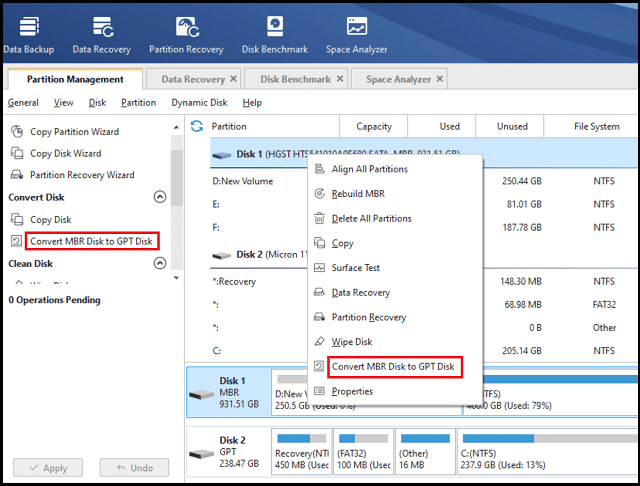Screen dimensions: 640x486
Task: Open the General menu
Action: [x=23, y=102]
